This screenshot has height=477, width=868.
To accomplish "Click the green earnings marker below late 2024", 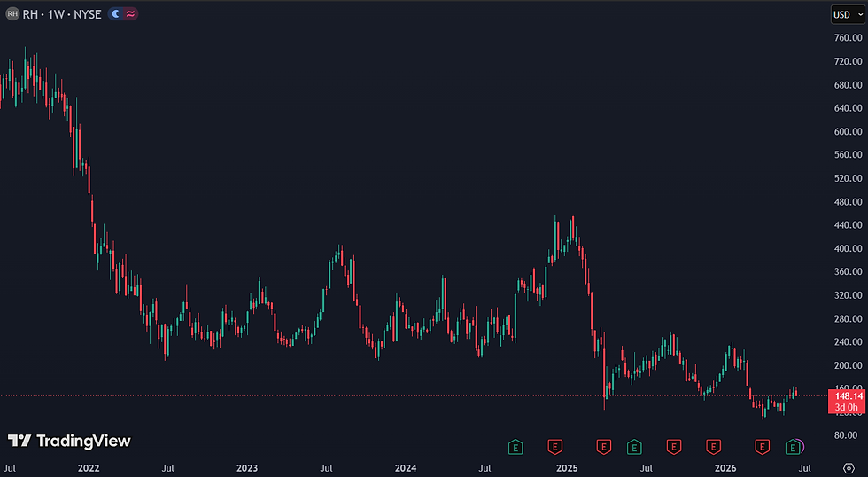I will pos(515,447).
